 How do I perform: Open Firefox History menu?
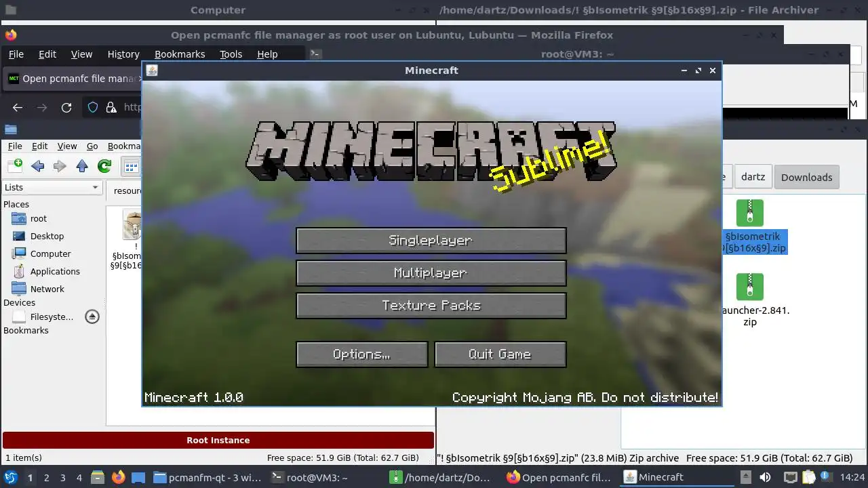(x=123, y=54)
